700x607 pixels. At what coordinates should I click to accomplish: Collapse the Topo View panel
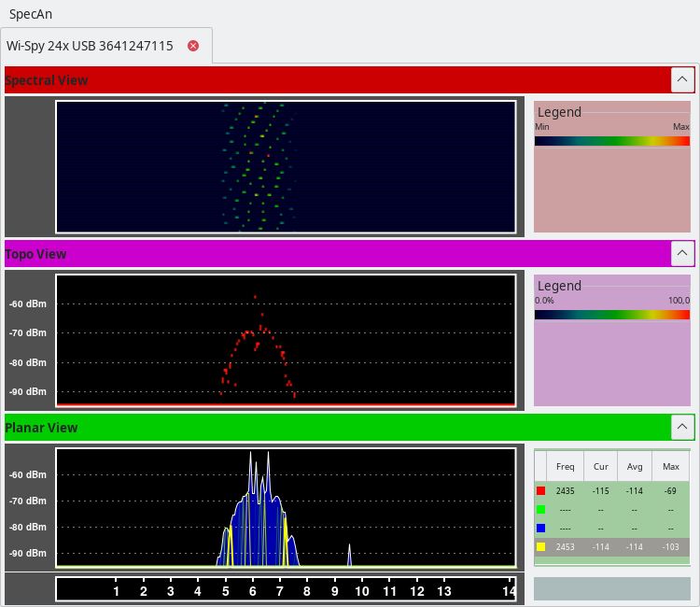[682, 254]
